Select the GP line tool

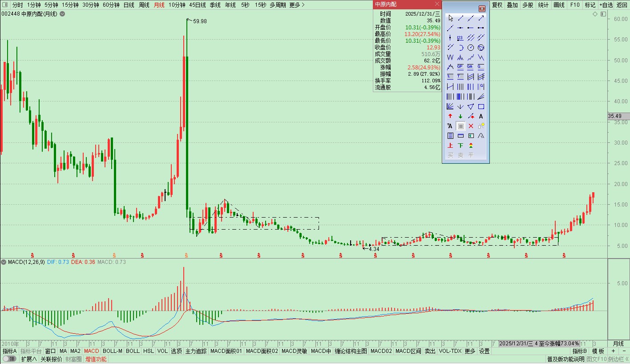[460, 67]
